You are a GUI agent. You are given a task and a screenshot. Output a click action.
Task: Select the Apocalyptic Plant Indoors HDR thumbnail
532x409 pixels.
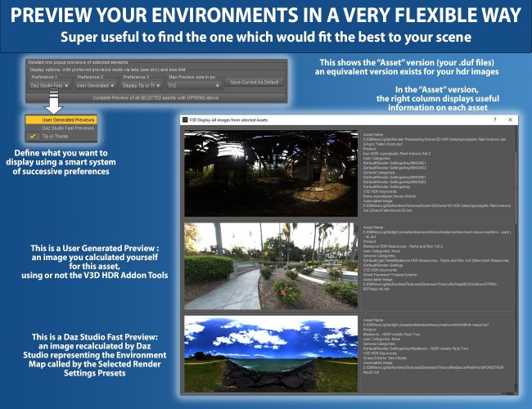(271, 173)
